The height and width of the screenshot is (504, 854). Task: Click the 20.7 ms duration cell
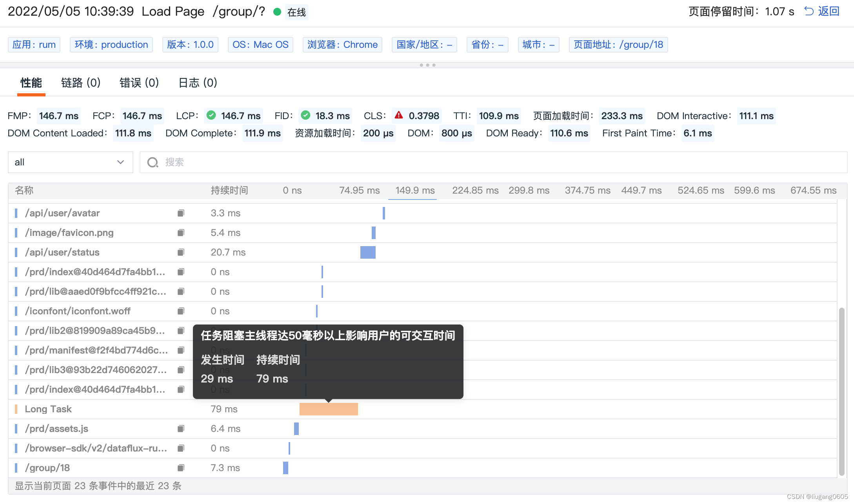tap(228, 252)
